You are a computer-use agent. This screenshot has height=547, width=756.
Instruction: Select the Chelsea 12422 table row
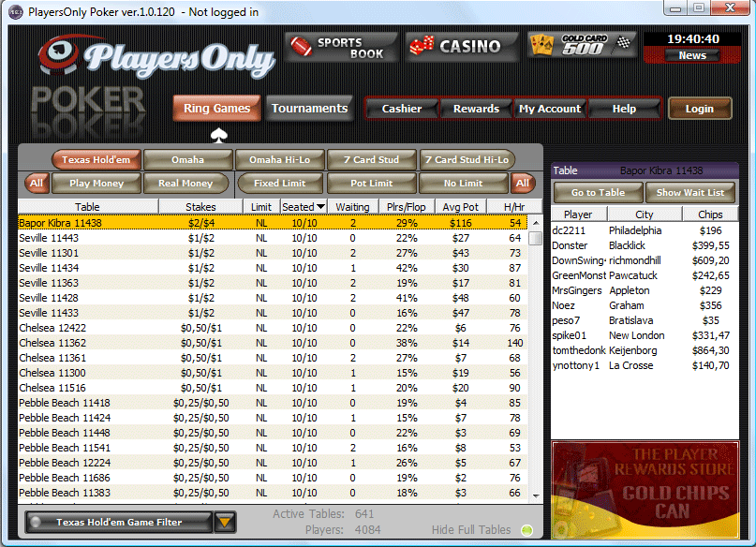pyautogui.click(x=273, y=328)
